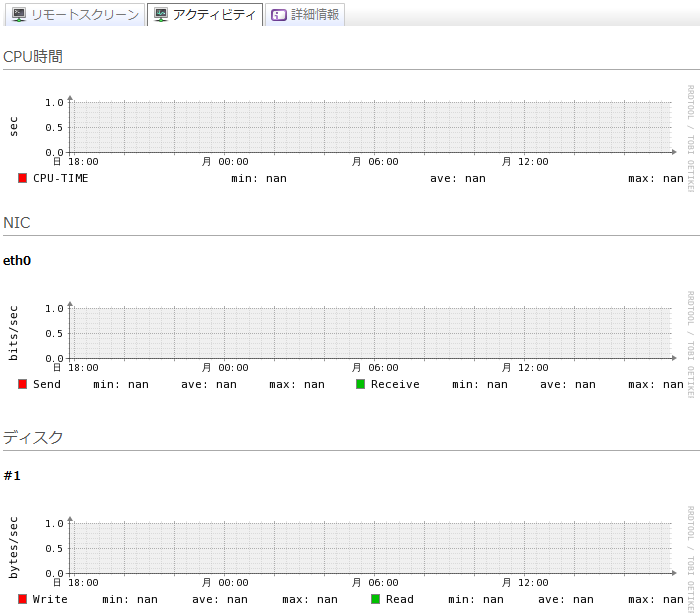Viewport: 700px width, 615px height.
Task: Click the eth0 bits/sec graph area
Action: click(x=370, y=333)
